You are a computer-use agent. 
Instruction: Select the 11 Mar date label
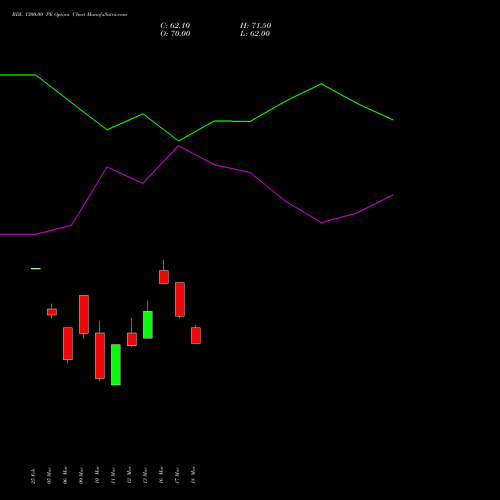(x=113, y=476)
